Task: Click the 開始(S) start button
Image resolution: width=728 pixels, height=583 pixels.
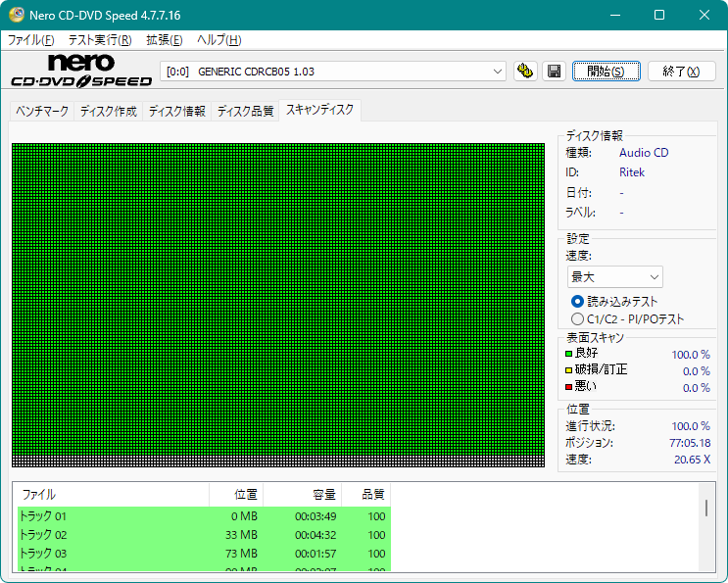Action: click(606, 71)
